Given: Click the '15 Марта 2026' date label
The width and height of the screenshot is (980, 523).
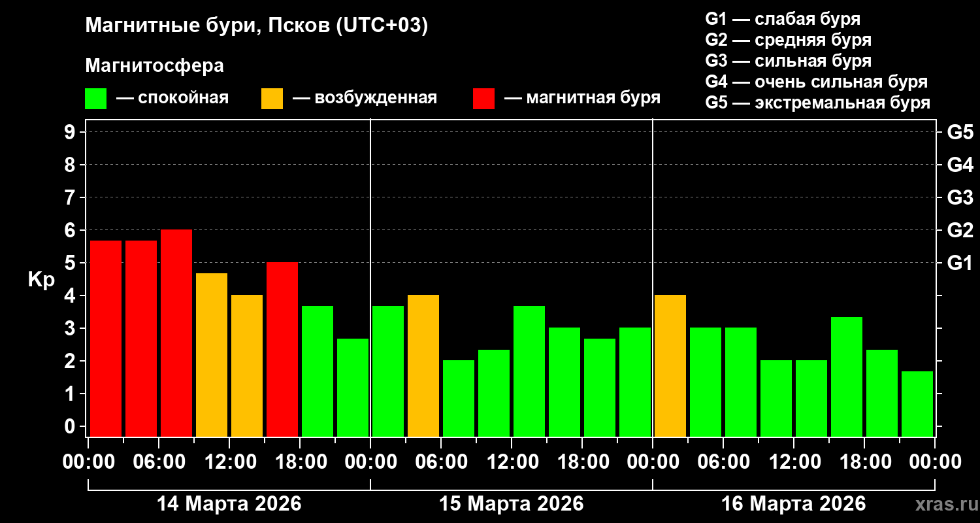Looking at the screenshot, I should click(511, 504).
